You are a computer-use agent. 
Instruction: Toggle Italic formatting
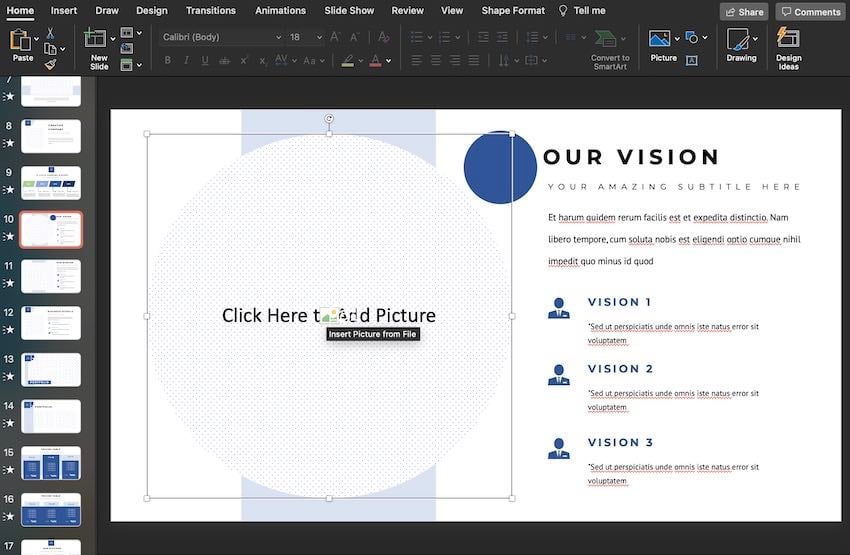pyautogui.click(x=186, y=60)
